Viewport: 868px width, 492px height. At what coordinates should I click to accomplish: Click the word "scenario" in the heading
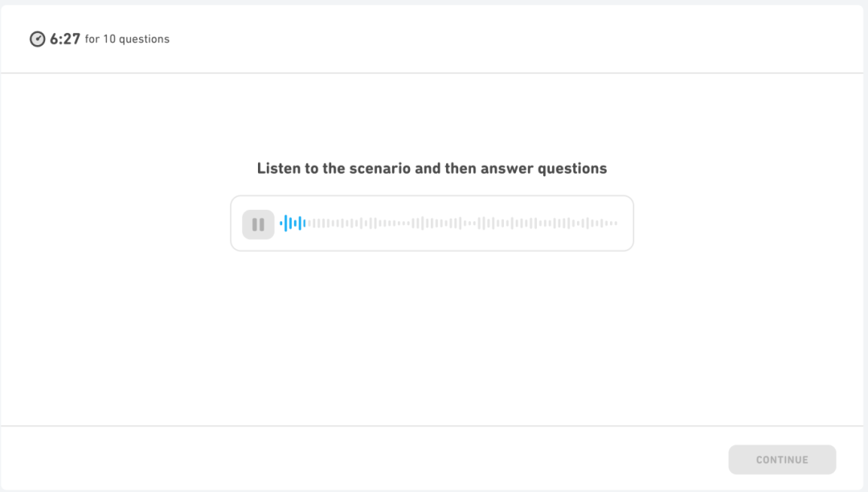tap(379, 168)
